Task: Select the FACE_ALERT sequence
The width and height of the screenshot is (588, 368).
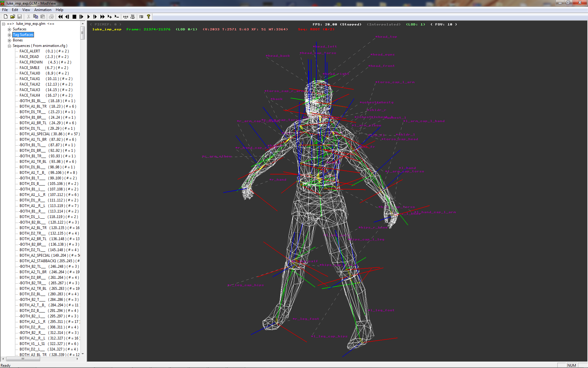Action: pos(44,51)
